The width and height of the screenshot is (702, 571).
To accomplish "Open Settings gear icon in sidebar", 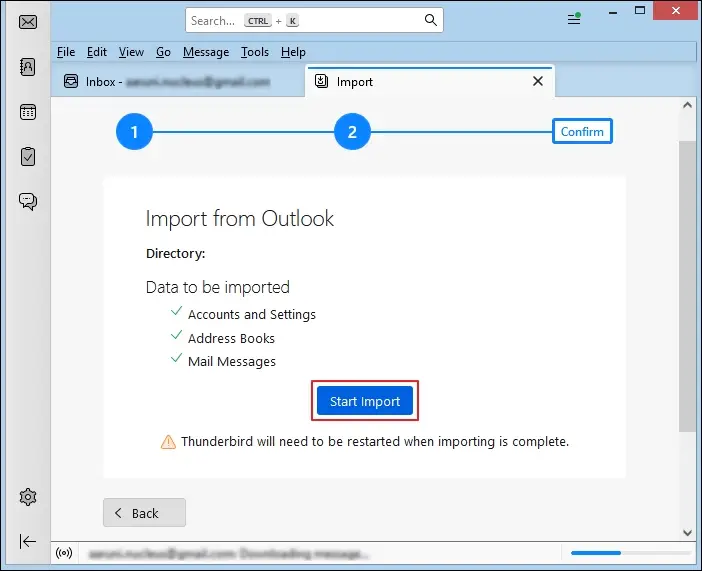I will point(28,497).
